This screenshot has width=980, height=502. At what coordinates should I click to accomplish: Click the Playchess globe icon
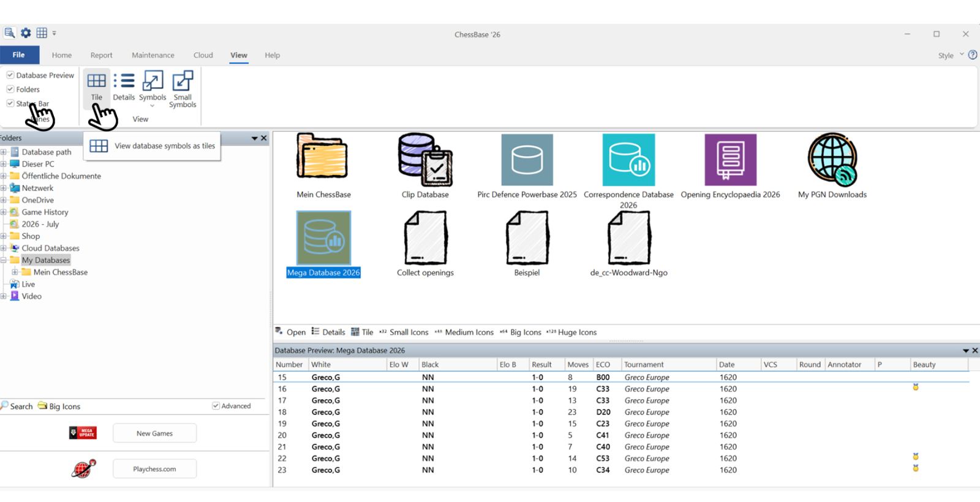84,468
